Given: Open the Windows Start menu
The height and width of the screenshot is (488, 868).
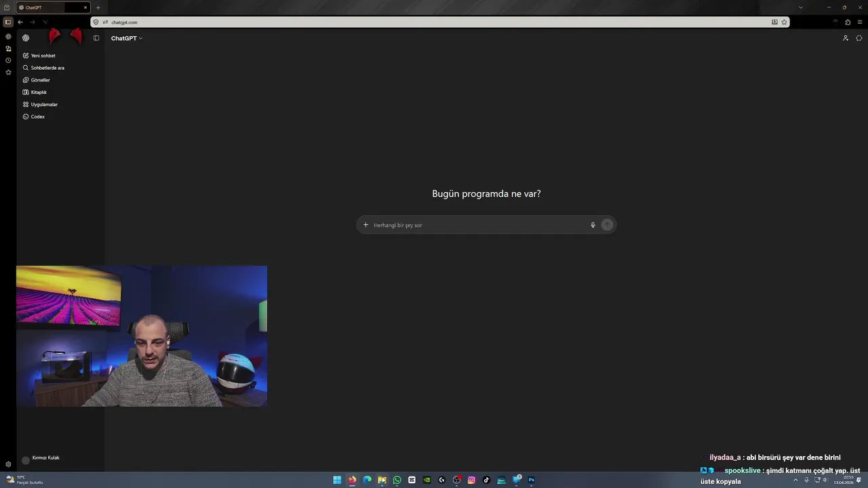Looking at the screenshot, I should pos(337,480).
